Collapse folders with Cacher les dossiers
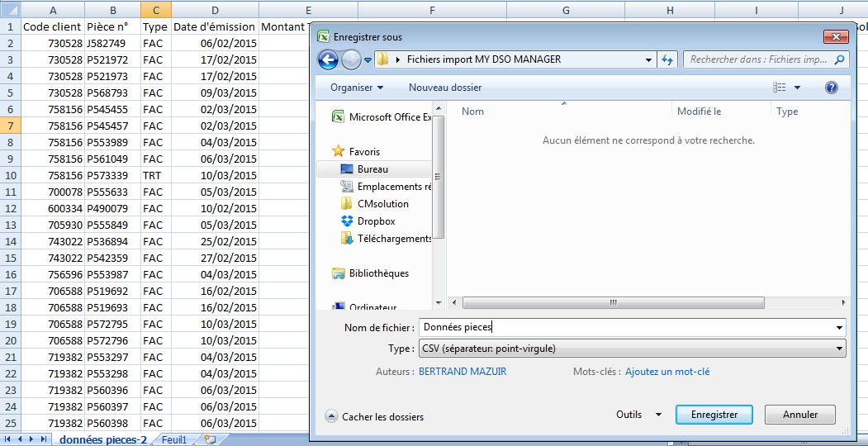The height and width of the screenshot is (446, 868). click(374, 416)
